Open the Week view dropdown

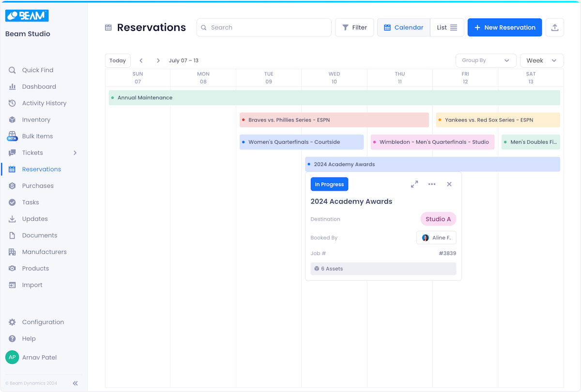click(542, 60)
